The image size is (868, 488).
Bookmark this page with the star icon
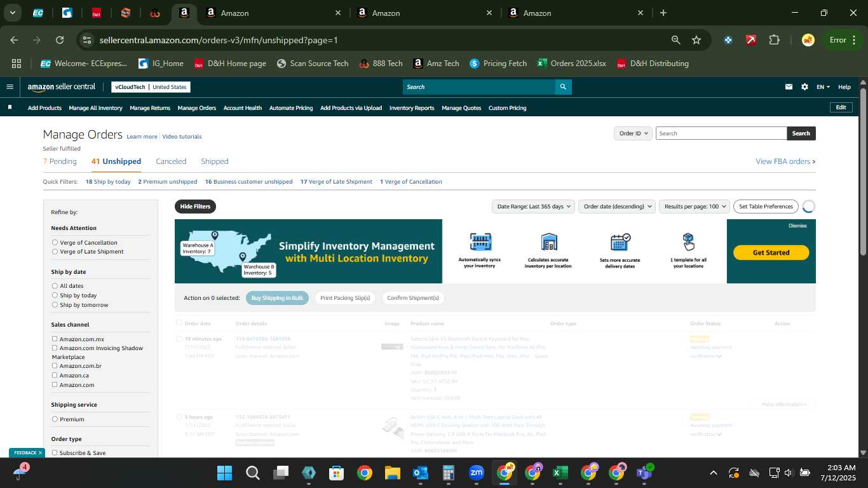tap(696, 40)
